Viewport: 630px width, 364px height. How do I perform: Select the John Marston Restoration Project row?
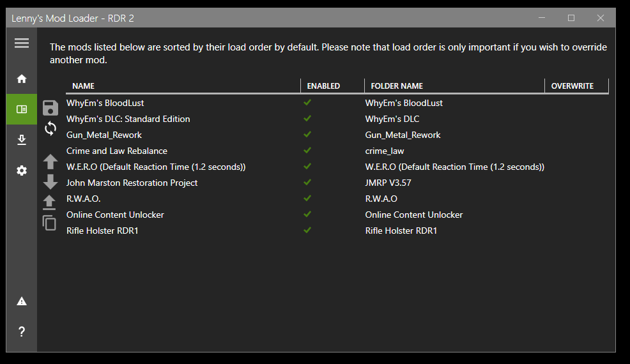tap(132, 183)
